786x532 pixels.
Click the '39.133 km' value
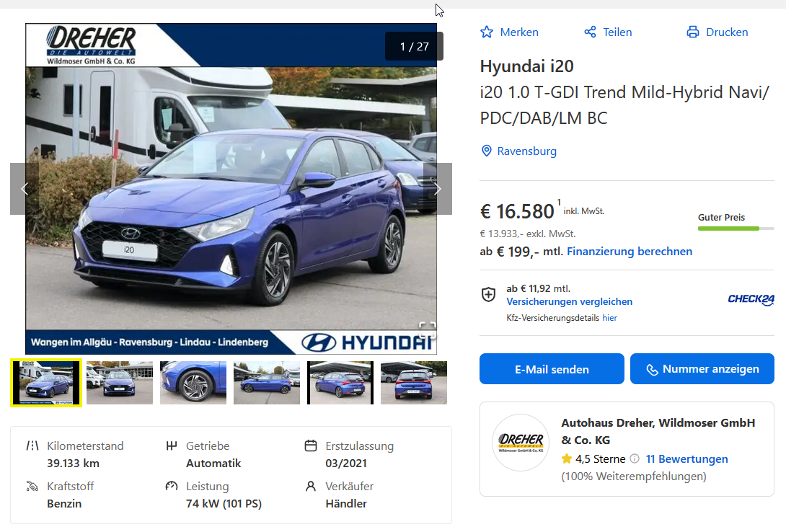73,464
